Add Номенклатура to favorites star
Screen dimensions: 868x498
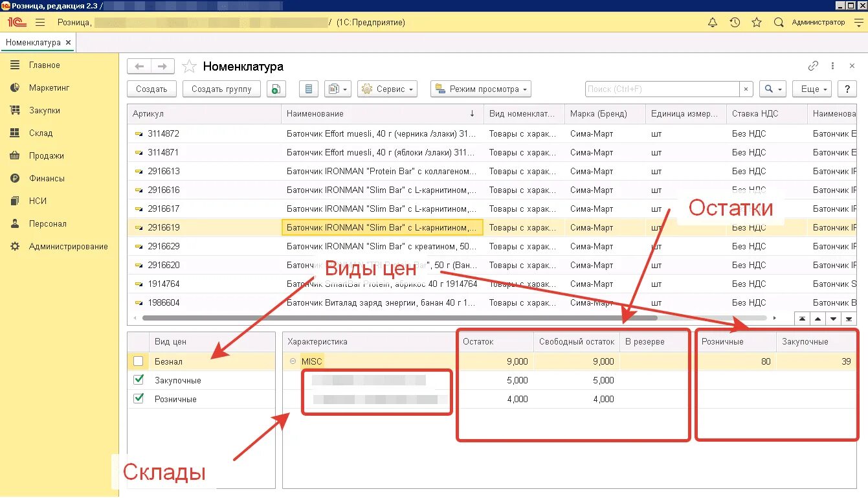coord(189,66)
